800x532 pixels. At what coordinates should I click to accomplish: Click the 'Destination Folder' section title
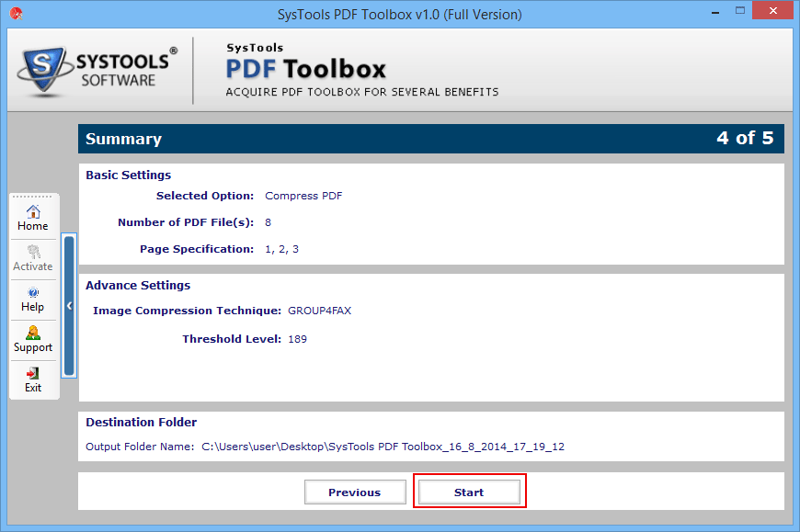[141, 423]
